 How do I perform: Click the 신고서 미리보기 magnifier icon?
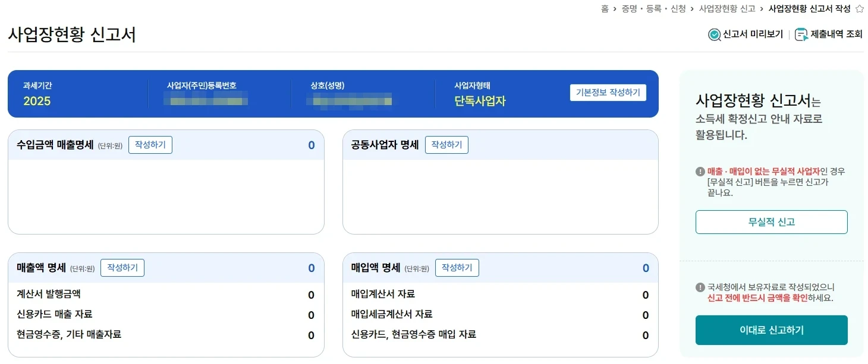(714, 35)
